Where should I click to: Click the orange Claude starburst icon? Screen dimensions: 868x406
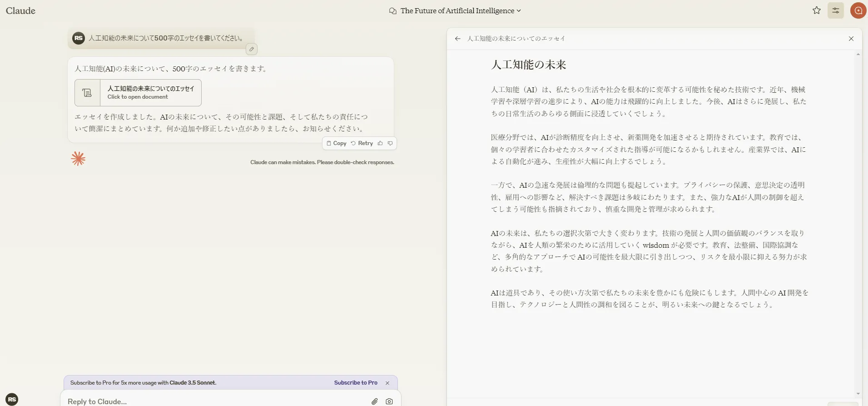(x=78, y=159)
